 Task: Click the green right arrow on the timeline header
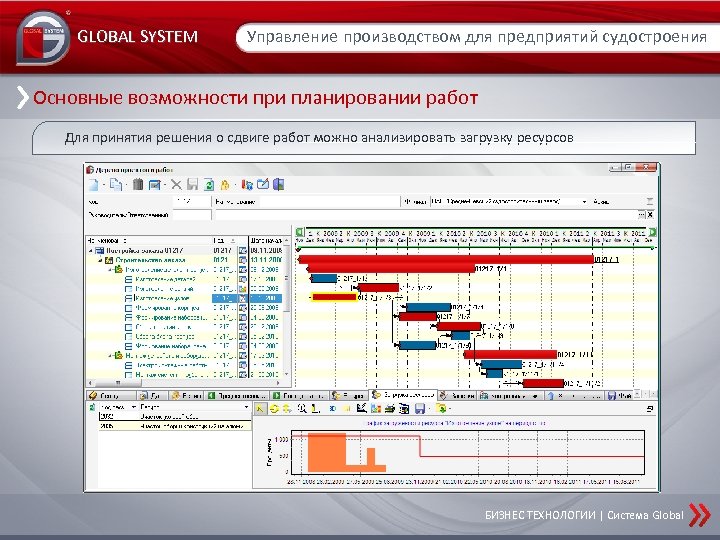click(652, 232)
